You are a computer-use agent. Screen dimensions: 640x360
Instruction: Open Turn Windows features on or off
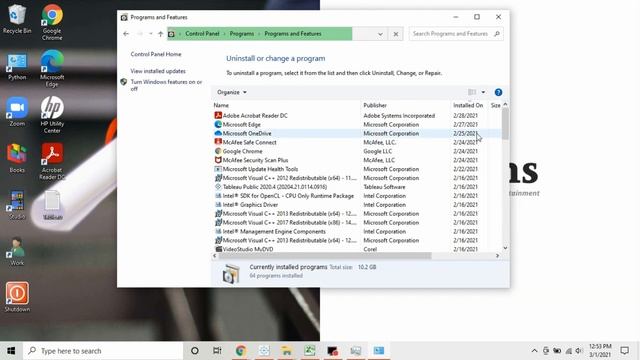coord(166,85)
